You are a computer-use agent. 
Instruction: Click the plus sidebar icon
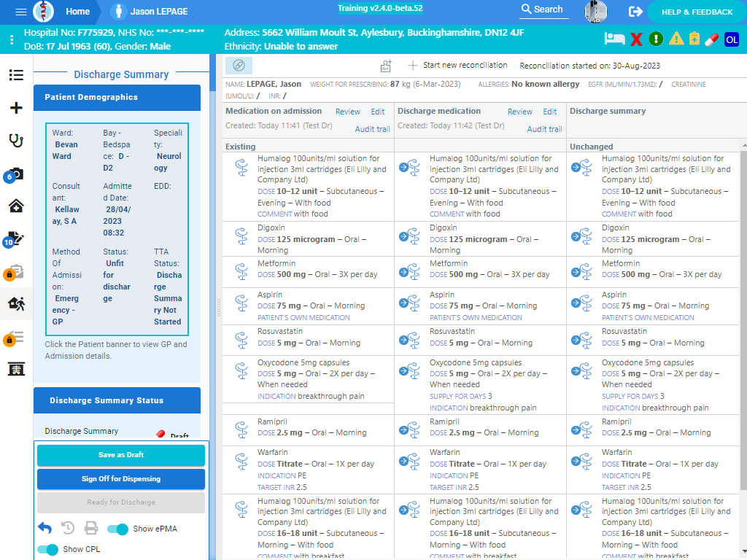(x=16, y=108)
